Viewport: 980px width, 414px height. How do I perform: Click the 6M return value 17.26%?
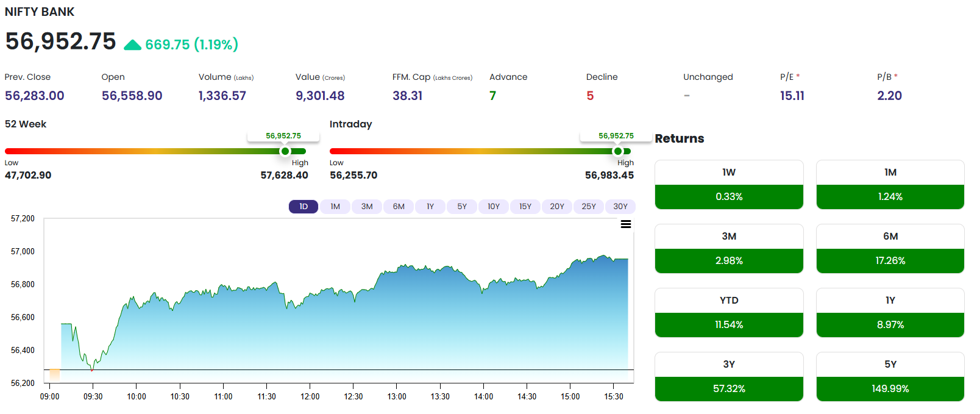pyautogui.click(x=890, y=260)
